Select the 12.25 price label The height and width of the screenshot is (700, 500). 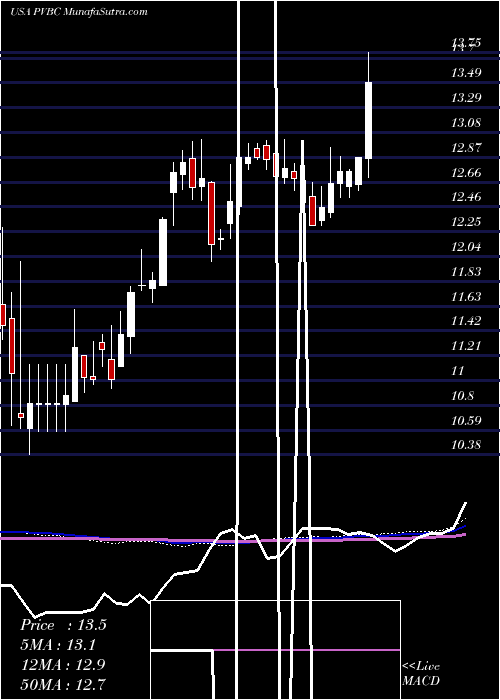point(467,222)
